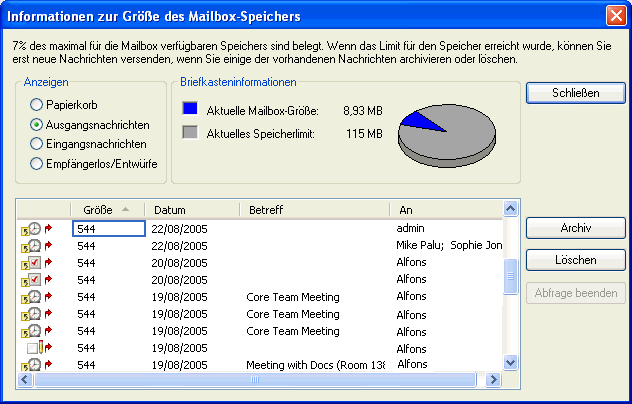Click the clock icon in the topmost Core Team Meeting row
632x404 pixels.
pos(31,297)
